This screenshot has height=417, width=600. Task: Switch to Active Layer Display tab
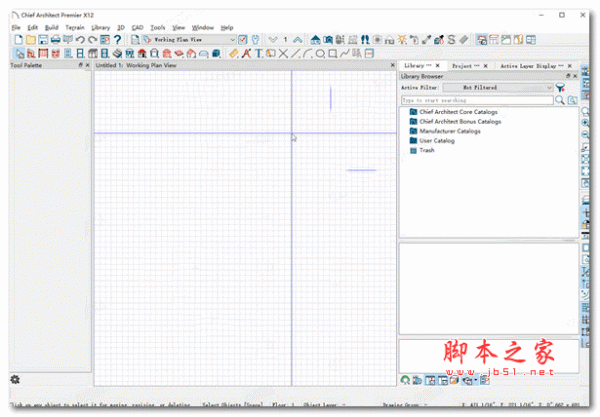(530, 65)
